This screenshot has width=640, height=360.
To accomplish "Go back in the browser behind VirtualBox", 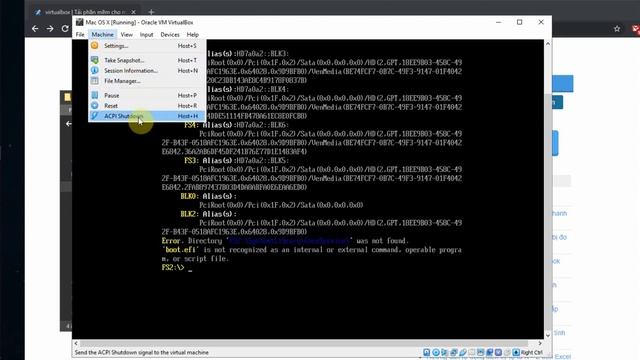I will pos(35,29).
